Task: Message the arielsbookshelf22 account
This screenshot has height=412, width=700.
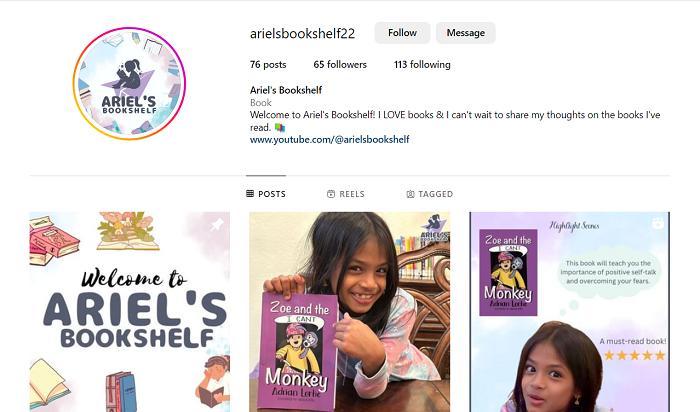Action: pos(466,33)
